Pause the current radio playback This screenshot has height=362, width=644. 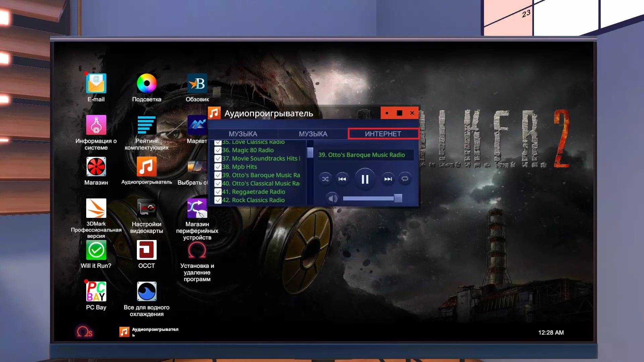365,179
